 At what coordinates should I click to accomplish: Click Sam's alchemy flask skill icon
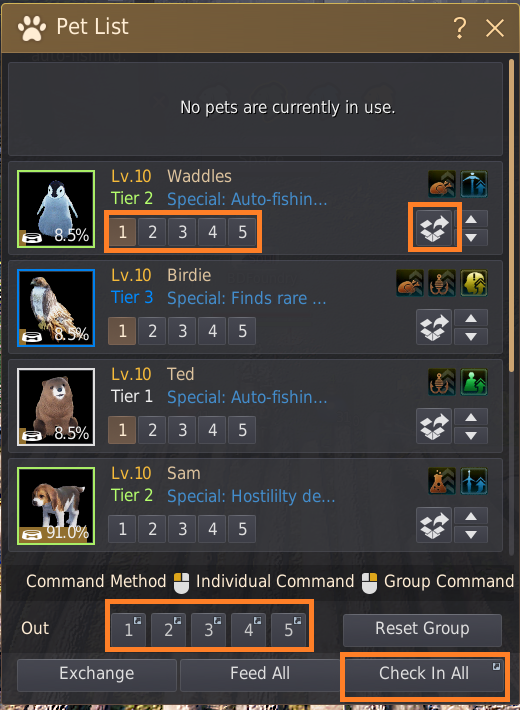click(x=442, y=481)
